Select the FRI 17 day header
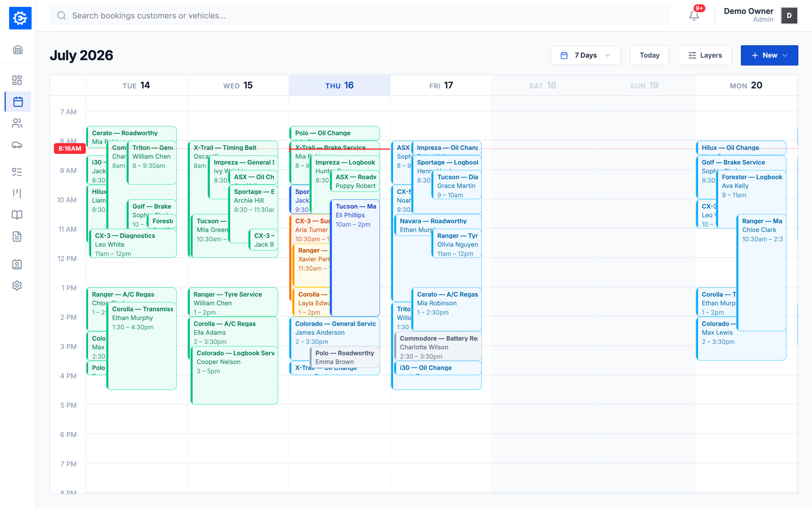Viewport: 812px width, 508px height. [441, 85]
